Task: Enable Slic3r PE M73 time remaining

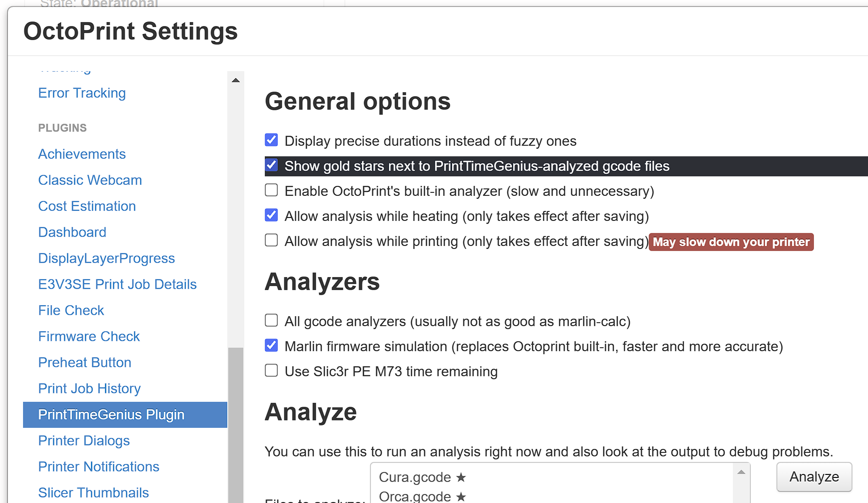Action: (271, 371)
